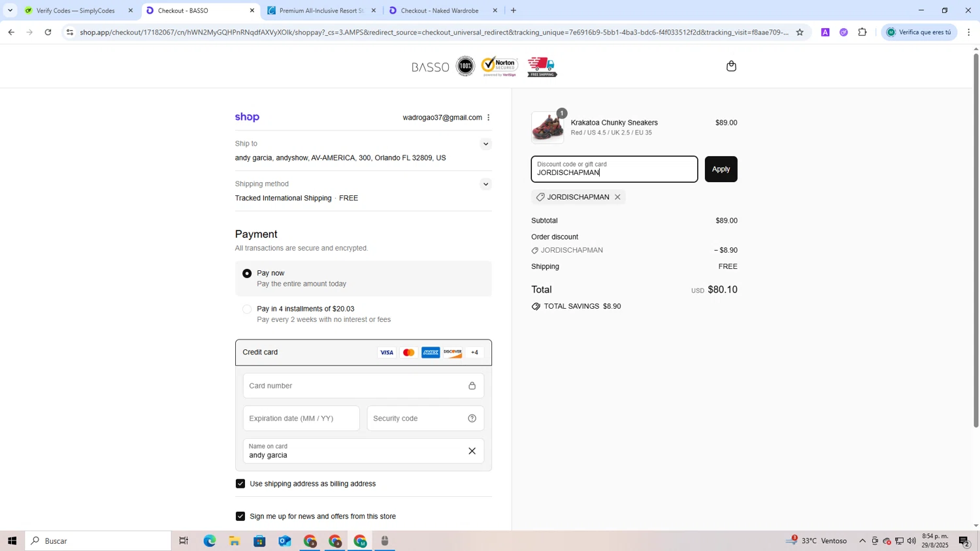This screenshot has height=551, width=980.
Task: Click the BASSO store logo
Action: (x=431, y=67)
